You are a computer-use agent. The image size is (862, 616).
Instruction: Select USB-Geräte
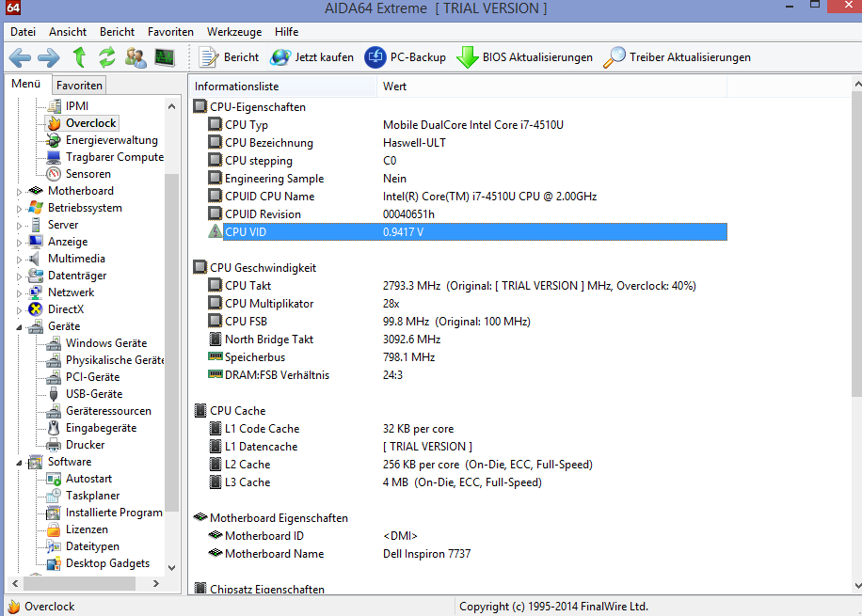(94, 394)
